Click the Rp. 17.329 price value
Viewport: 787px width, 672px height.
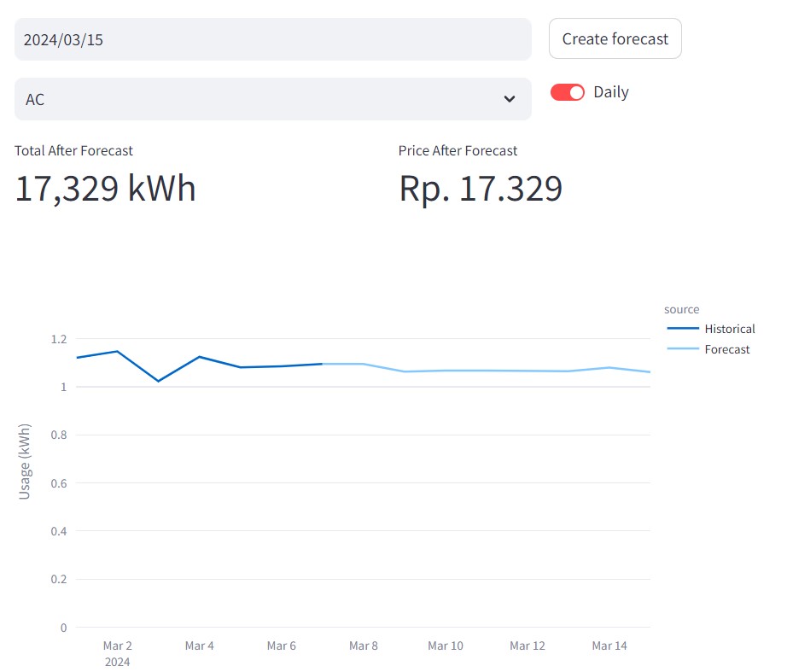click(x=481, y=189)
